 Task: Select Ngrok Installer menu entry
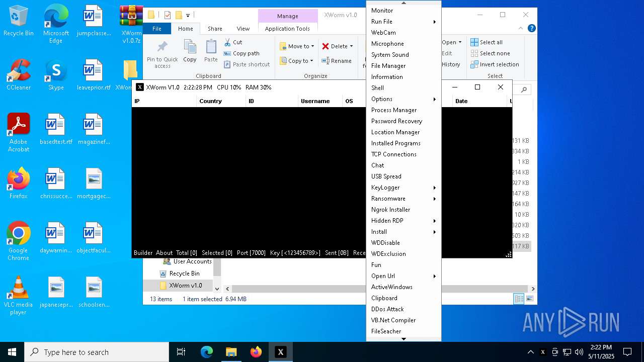[404, 210]
